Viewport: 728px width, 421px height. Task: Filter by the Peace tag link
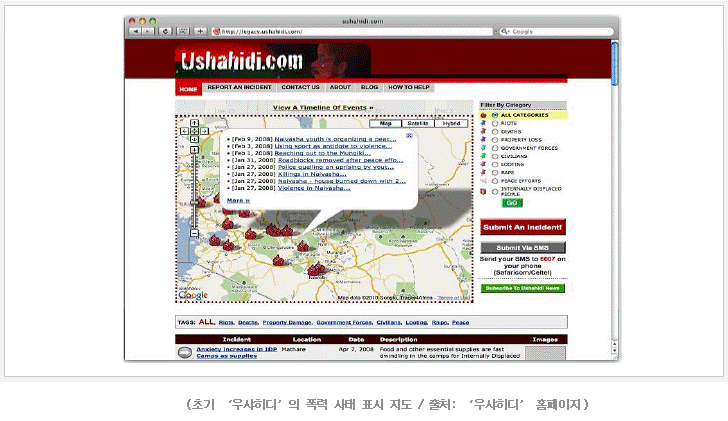461,322
